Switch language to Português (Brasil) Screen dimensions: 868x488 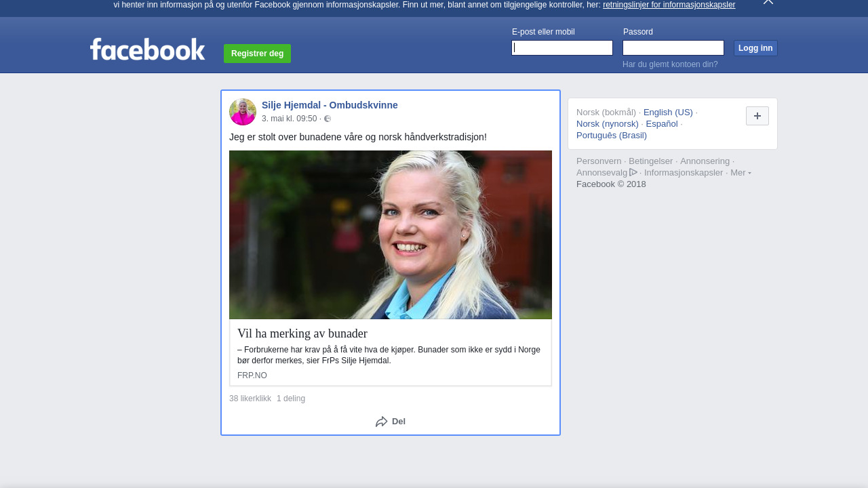pos(612,136)
